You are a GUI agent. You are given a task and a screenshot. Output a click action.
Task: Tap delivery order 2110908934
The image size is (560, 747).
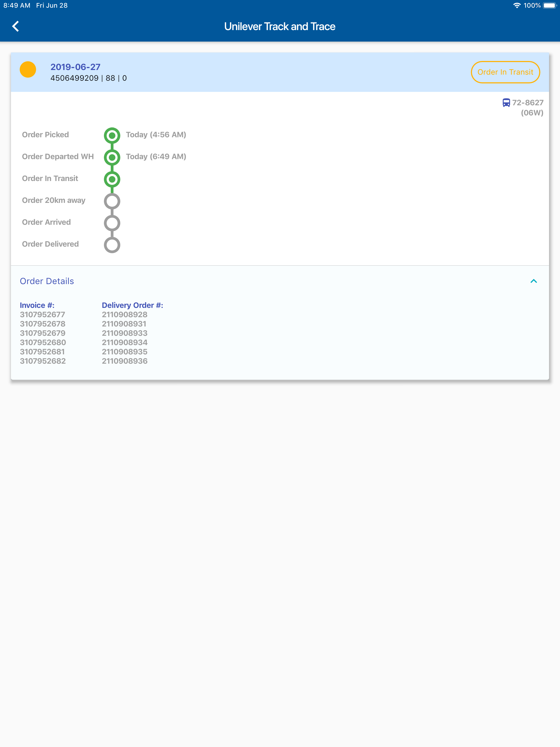[x=125, y=342]
